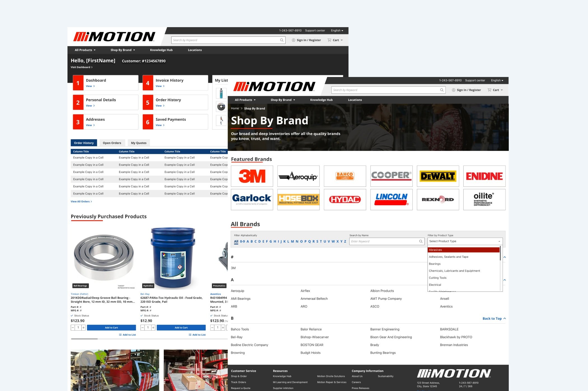Click search magnifier icon in front Shop By Brand page
Image resolution: width=588 pixels, height=391 pixels.
(x=442, y=90)
